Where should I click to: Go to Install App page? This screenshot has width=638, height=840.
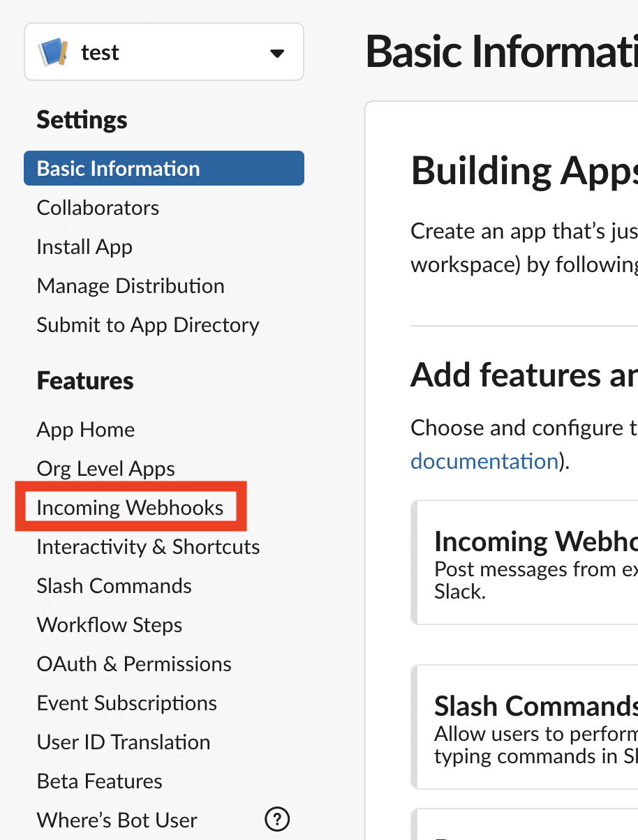84,247
